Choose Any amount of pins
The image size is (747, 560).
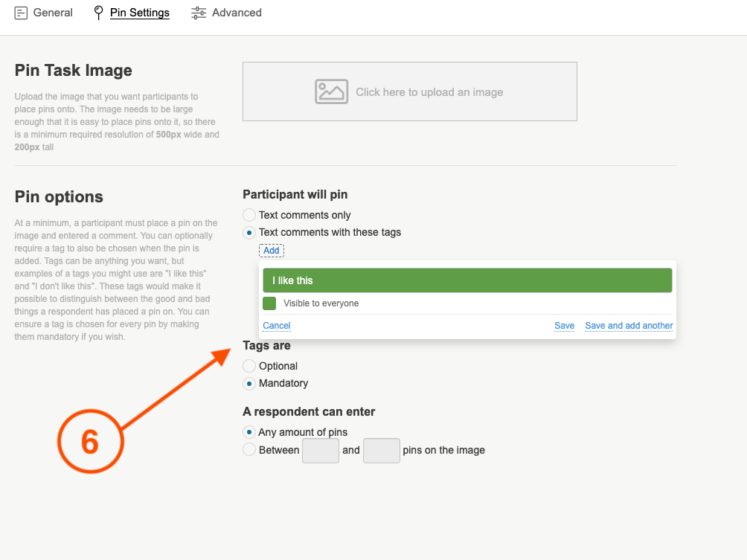[x=249, y=432]
